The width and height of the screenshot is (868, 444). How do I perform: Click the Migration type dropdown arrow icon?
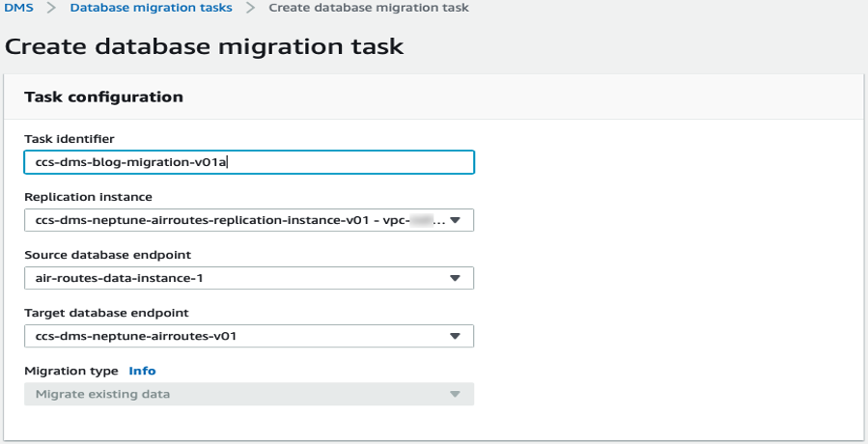click(x=455, y=394)
